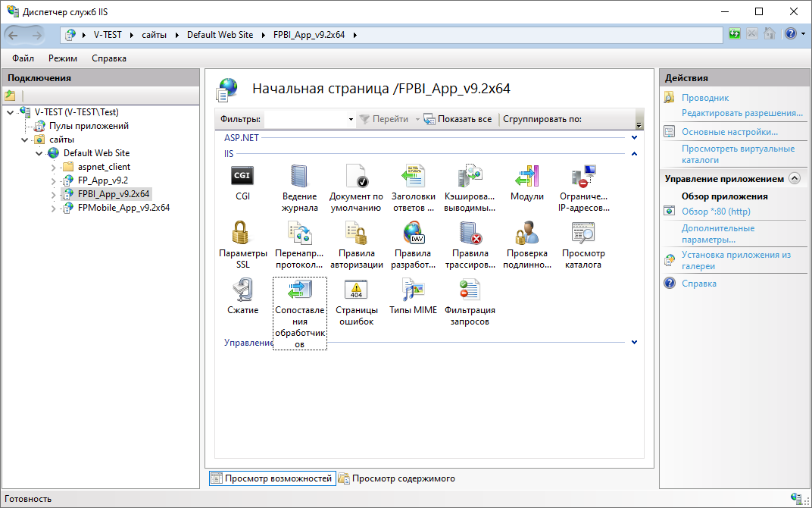
Task: Open Перенаправление протокола HTTP icon
Action: click(x=299, y=233)
